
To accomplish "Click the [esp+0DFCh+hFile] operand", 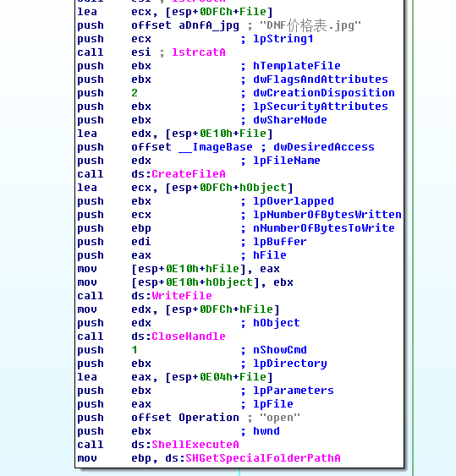I will click(x=223, y=309).
